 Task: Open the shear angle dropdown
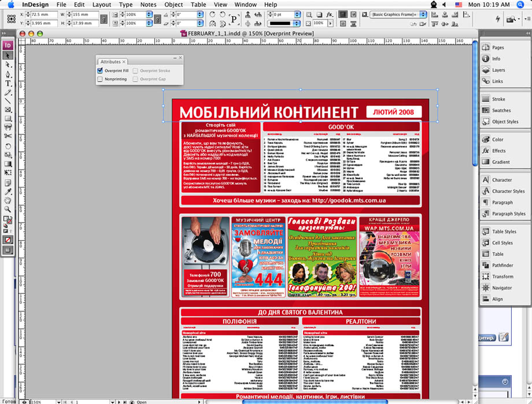[x=200, y=23]
